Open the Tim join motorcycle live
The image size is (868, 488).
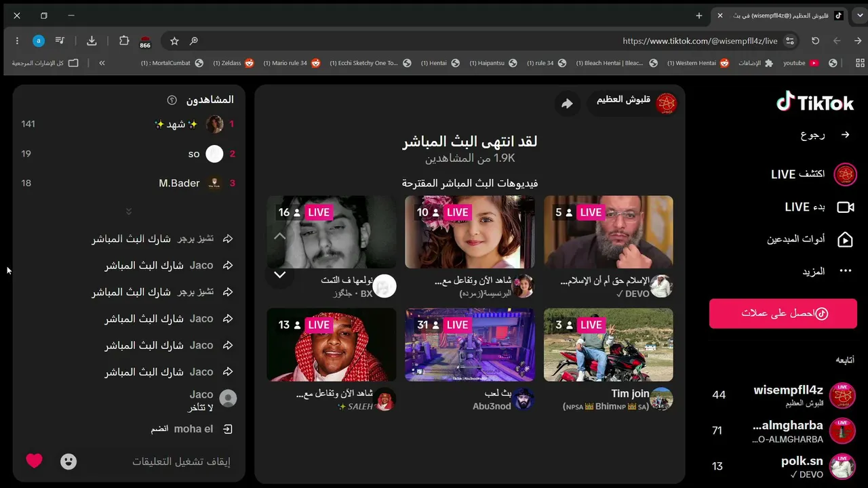608,345
